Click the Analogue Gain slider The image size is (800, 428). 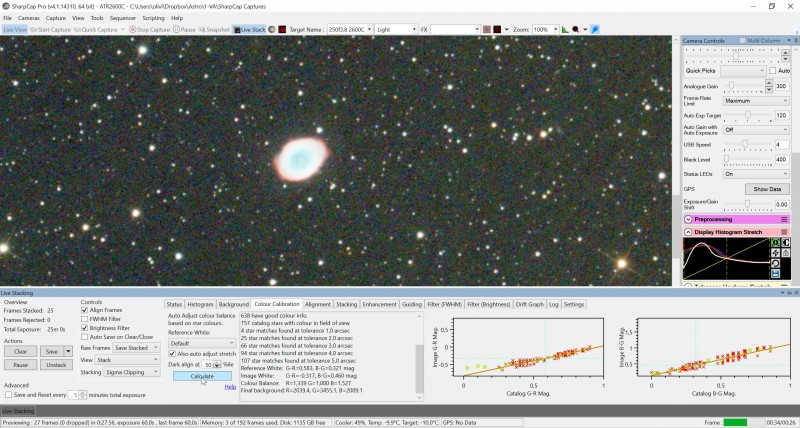point(743,86)
